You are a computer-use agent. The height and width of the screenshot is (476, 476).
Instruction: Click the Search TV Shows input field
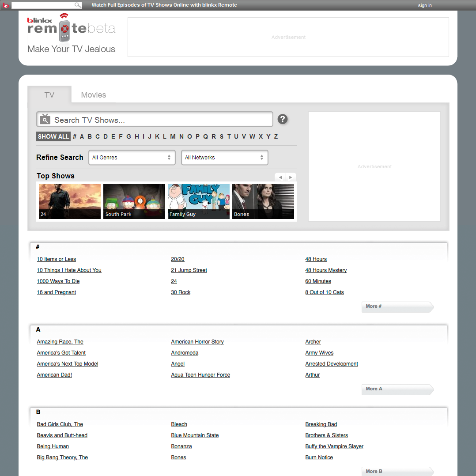coord(155,119)
